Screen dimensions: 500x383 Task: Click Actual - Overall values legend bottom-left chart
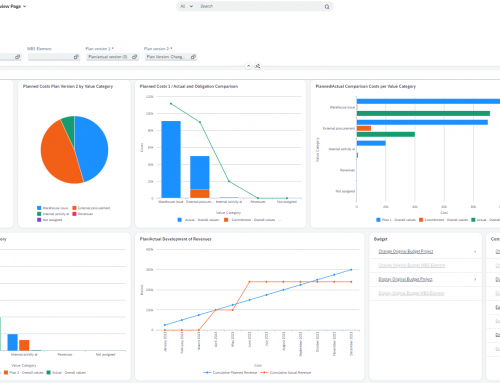tap(66, 373)
